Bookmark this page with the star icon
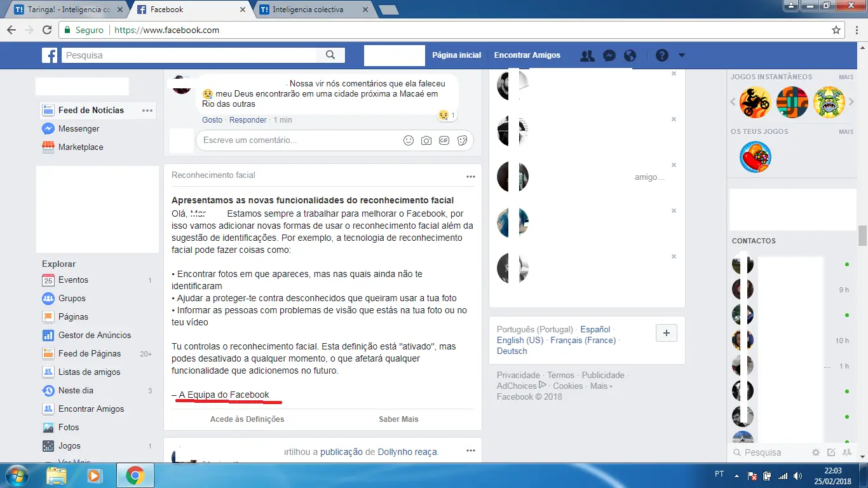This screenshot has height=488, width=868. pyautogui.click(x=836, y=30)
